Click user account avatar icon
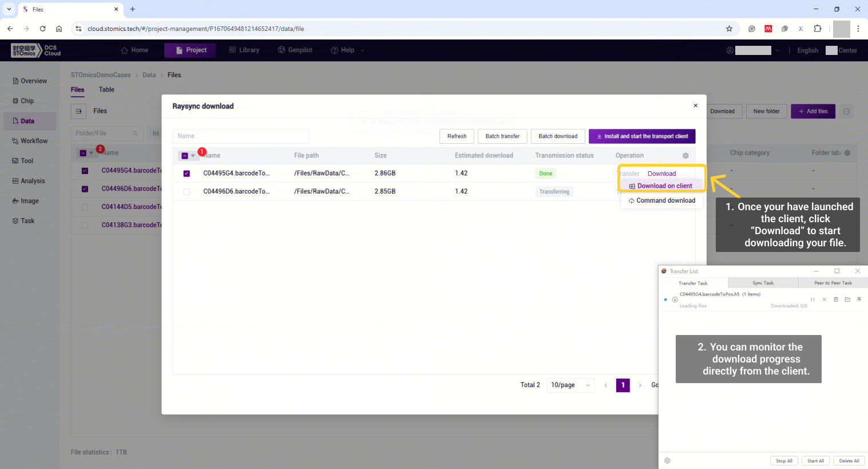Image resolution: width=868 pixels, height=469 pixels. pos(730,50)
